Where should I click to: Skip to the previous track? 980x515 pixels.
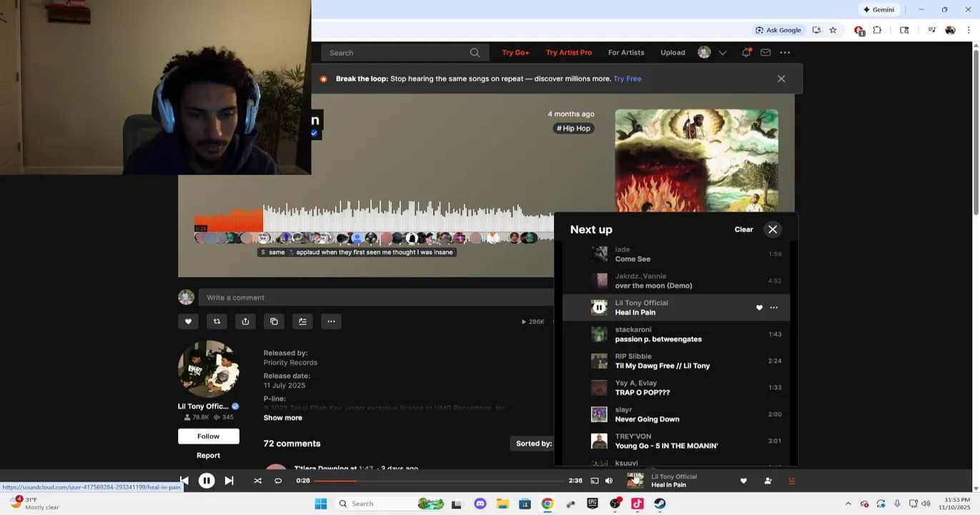point(184,481)
